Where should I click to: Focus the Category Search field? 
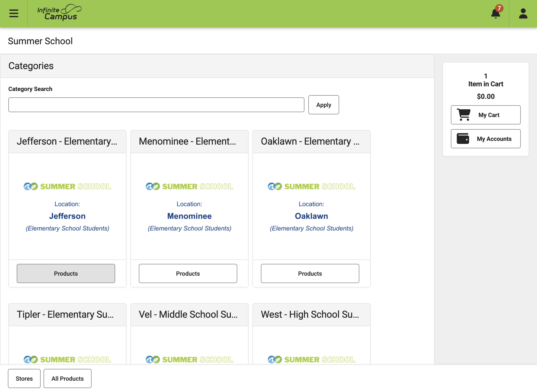click(x=156, y=105)
